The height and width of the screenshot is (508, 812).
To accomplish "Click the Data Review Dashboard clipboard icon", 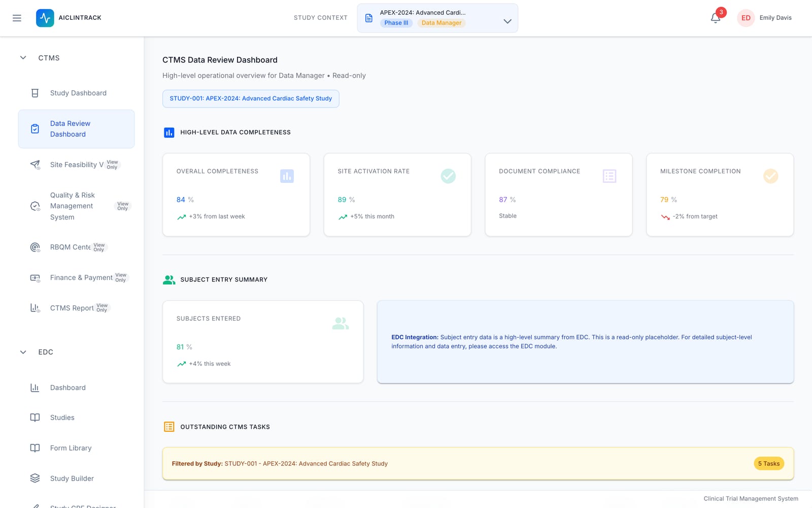I will (x=35, y=129).
